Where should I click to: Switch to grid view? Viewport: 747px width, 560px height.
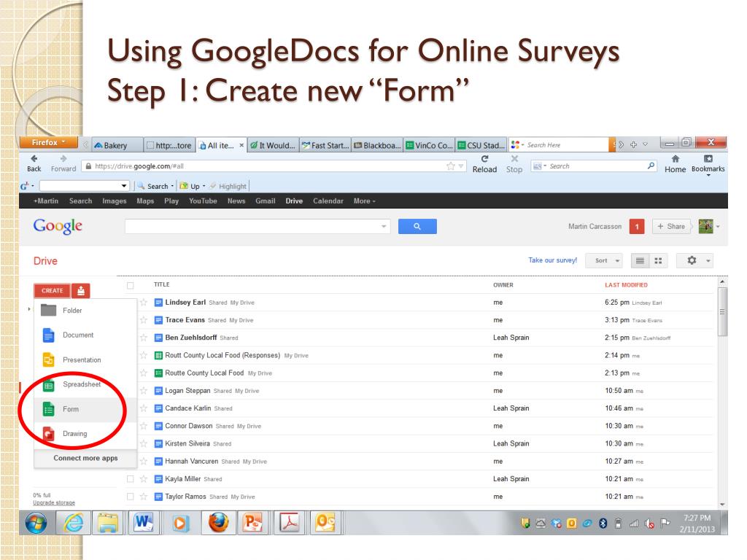(659, 261)
